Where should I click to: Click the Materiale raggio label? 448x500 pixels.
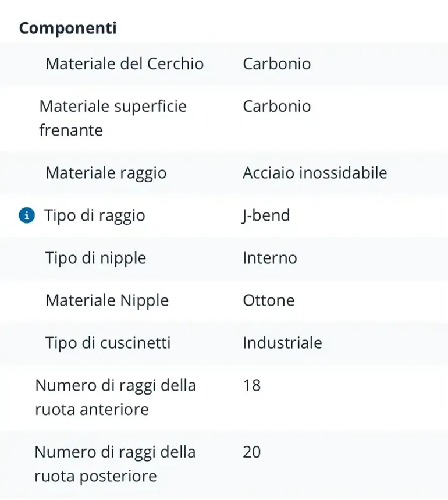(x=106, y=173)
